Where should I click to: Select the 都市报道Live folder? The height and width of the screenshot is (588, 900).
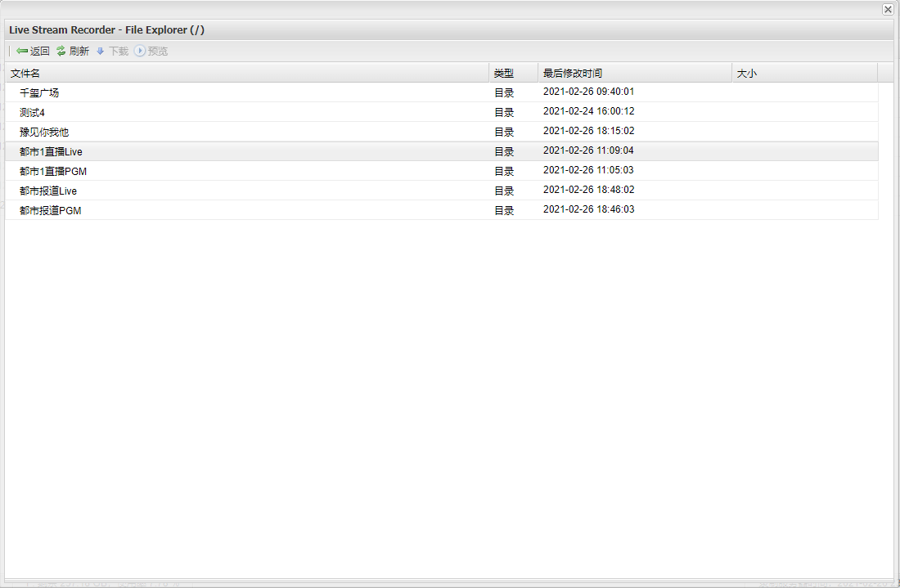coord(48,191)
